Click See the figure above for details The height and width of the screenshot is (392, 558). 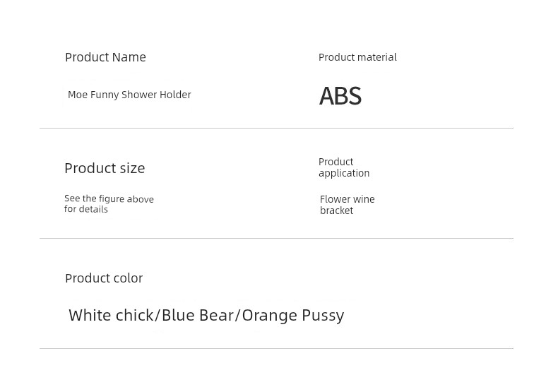point(109,204)
